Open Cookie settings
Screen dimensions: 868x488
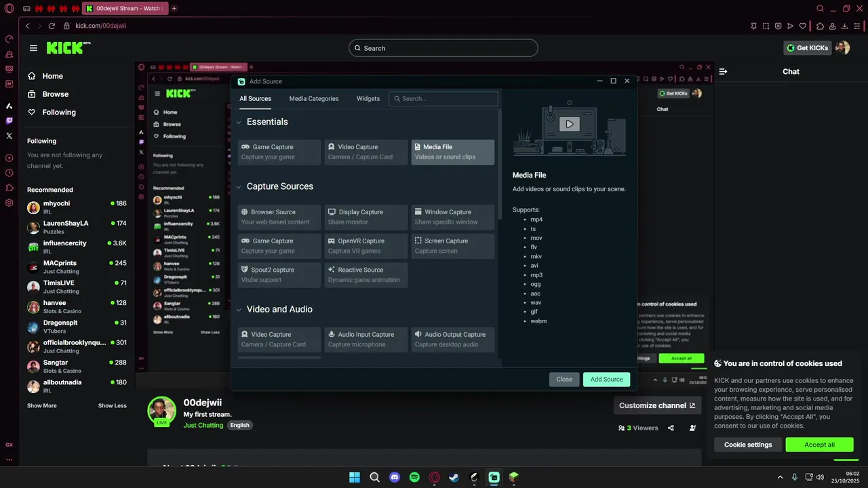click(x=748, y=445)
